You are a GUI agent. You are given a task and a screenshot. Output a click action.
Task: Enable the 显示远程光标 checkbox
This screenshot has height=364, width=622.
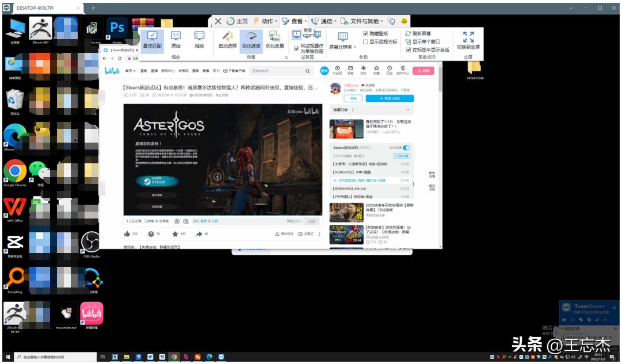(x=365, y=42)
